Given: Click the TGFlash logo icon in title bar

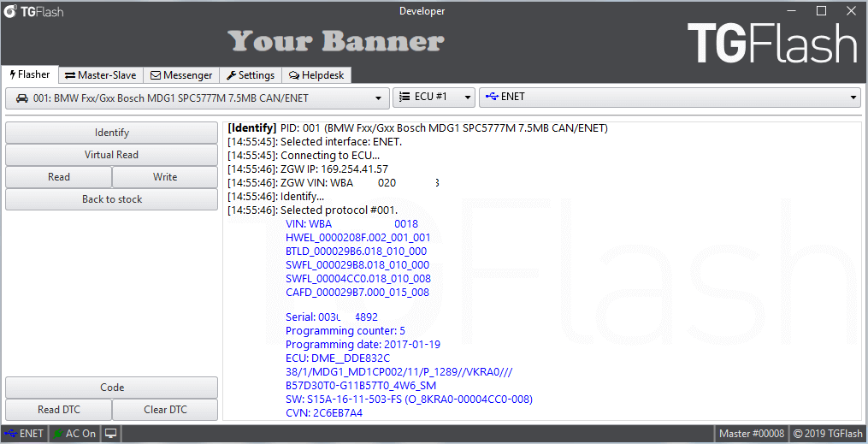Looking at the screenshot, I should (10, 11).
